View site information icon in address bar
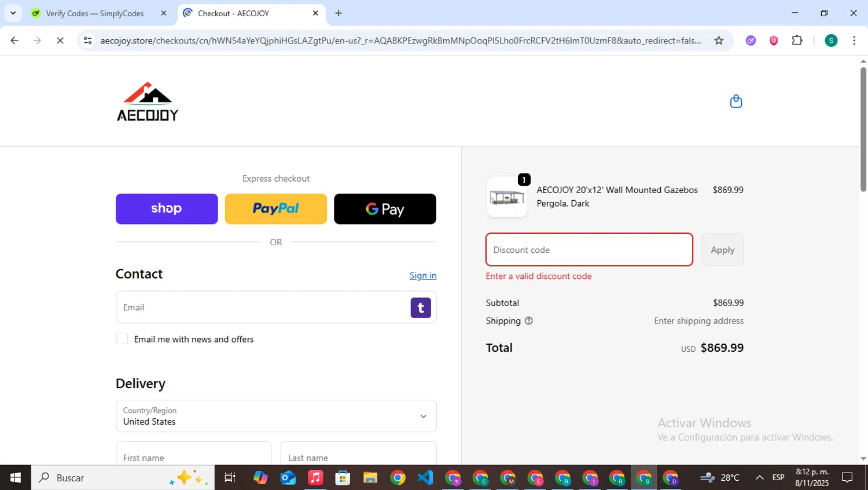The width and height of the screenshot is (868, 490). point(88,40)
